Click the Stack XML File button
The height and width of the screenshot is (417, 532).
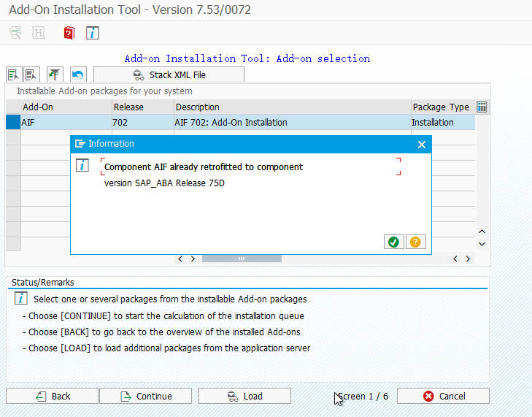coord(169,74)
